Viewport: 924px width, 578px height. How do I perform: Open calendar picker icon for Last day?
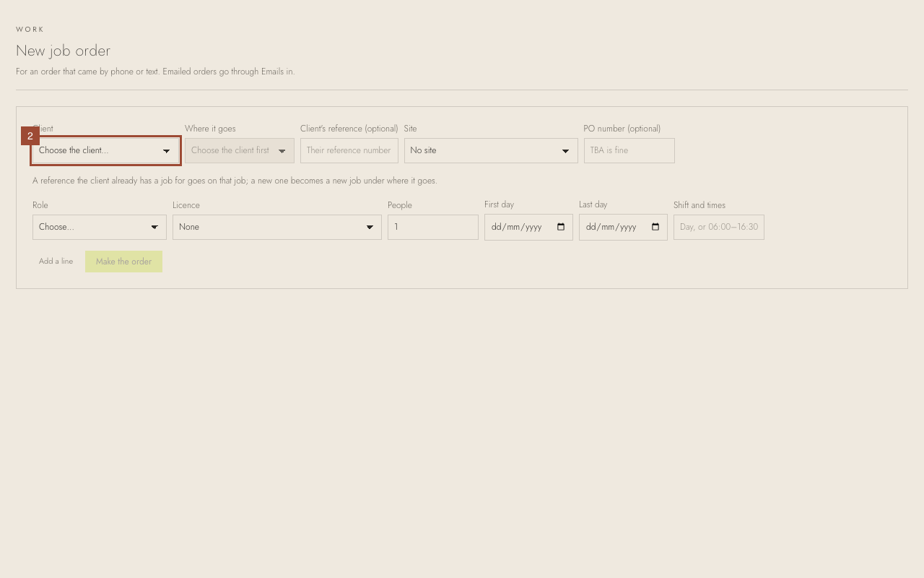655,227
